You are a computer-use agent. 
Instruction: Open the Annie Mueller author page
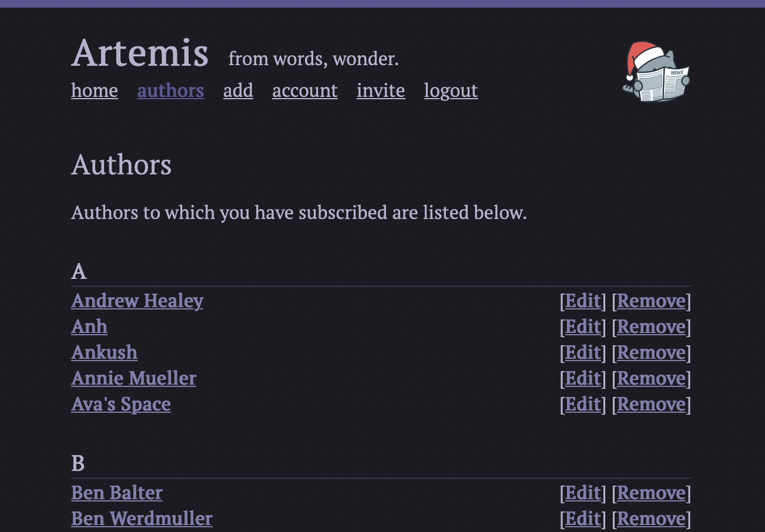[x=133, y=378]
